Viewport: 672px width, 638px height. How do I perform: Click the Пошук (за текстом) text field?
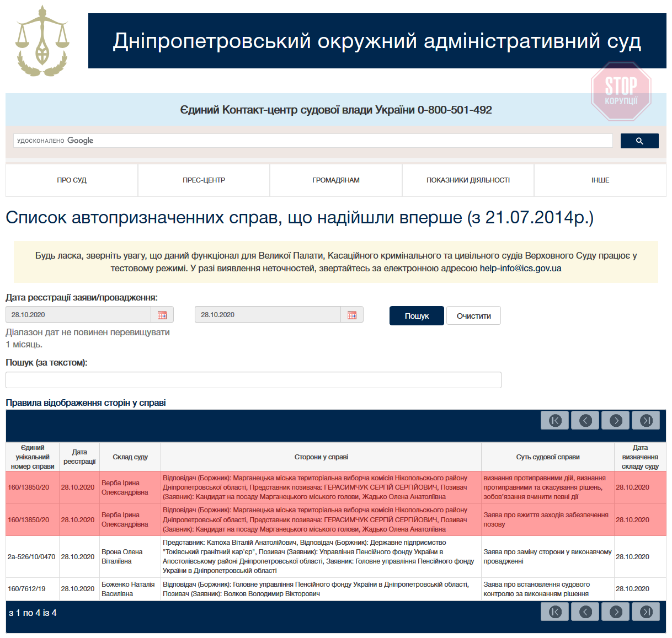click(x=253, y=380)
